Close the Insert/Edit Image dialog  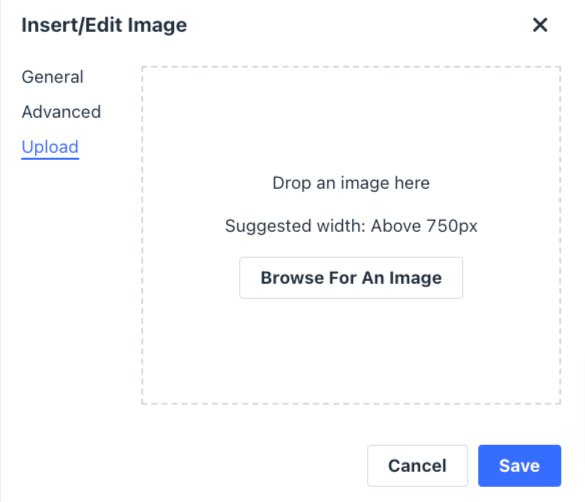click(x=540, y=25)
